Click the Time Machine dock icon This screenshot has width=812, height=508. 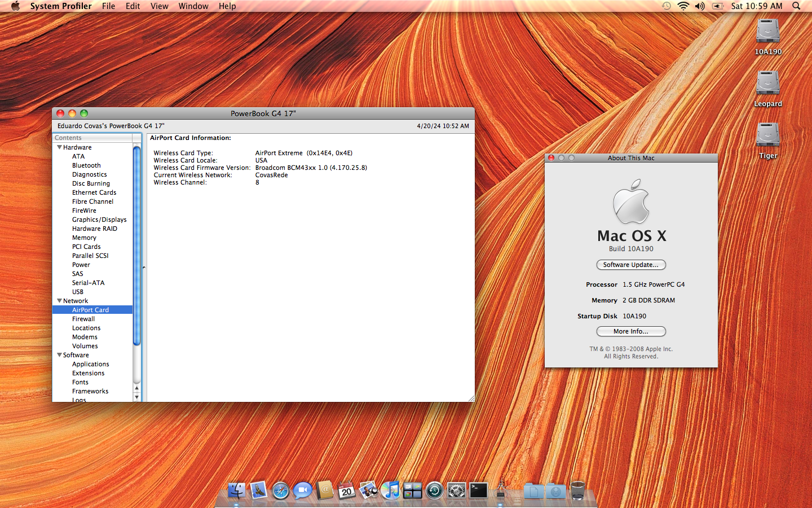tap(434, 491)
